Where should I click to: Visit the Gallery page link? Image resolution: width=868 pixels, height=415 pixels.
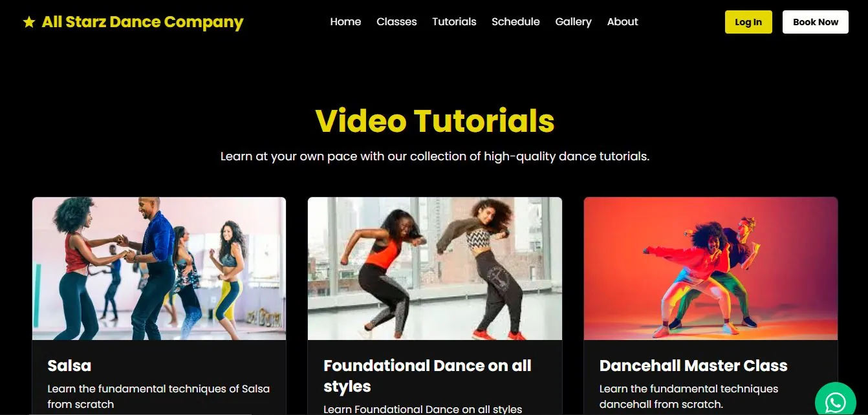pyautogui.click(x=573, y=21)
